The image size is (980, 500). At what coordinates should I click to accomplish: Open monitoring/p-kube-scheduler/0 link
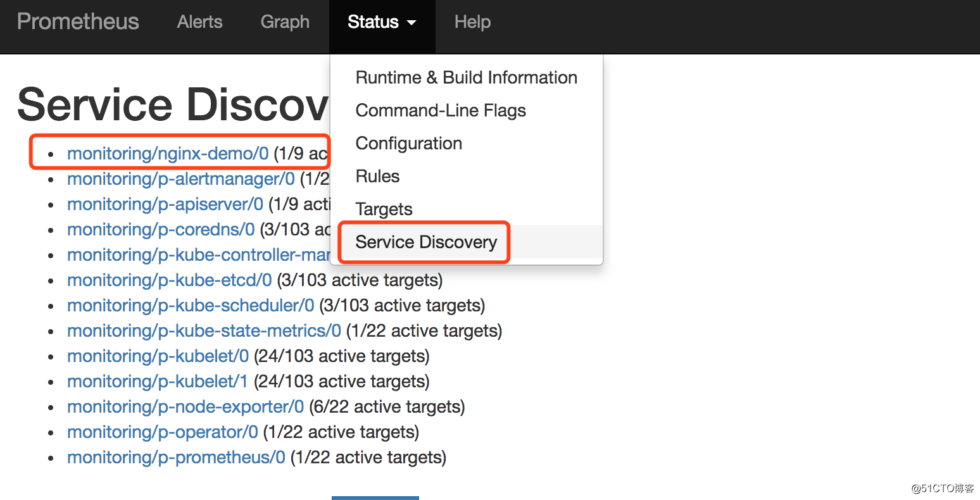tap(191, 305)
